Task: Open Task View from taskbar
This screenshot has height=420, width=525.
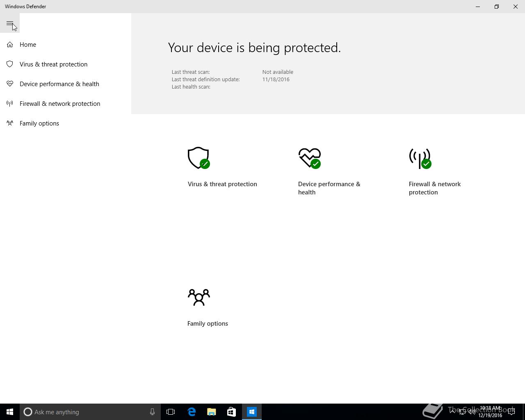Action: pos(171,412)
